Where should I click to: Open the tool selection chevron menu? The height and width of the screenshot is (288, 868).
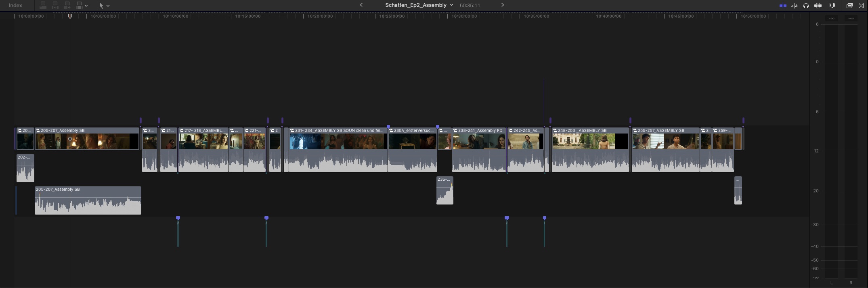point(108,6)
